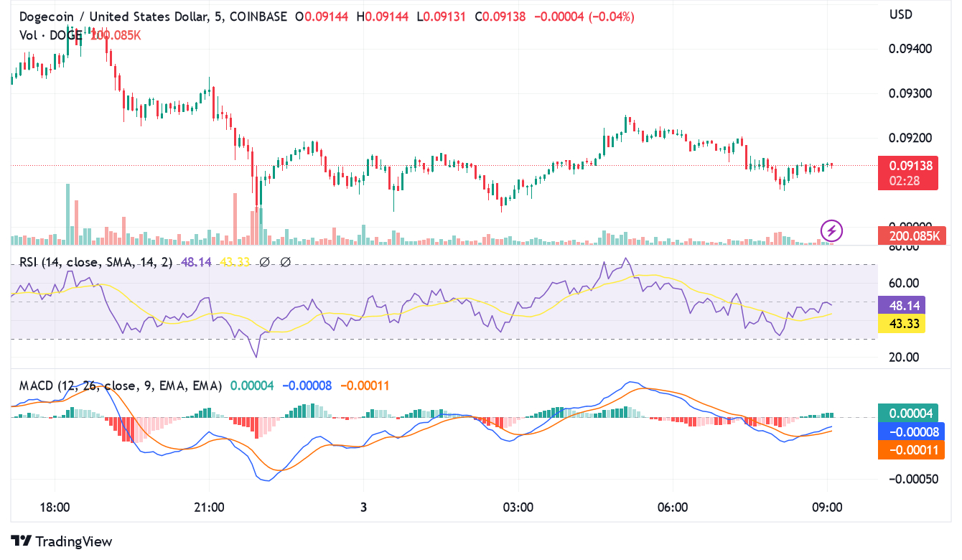The height and width of the screenshot is (560, 962).
Task: Click the Vol · DOGE volume legend
Action: coord(50,35)
